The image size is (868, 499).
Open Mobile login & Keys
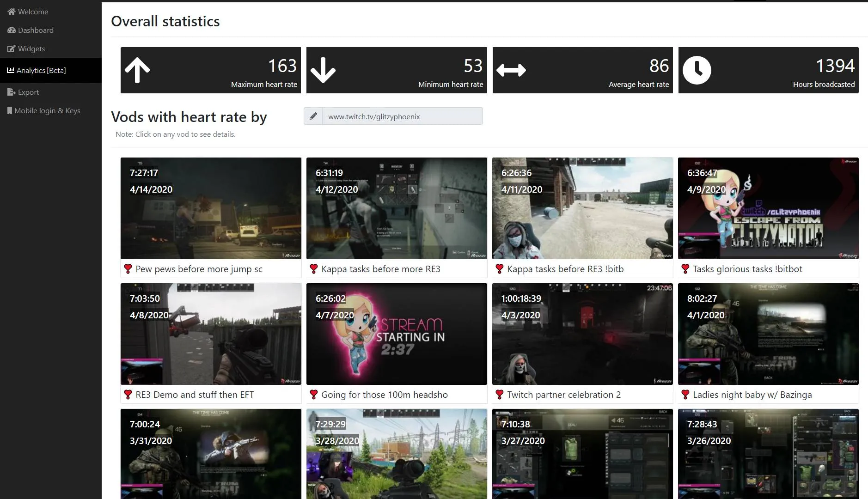[x=51, y=110]
